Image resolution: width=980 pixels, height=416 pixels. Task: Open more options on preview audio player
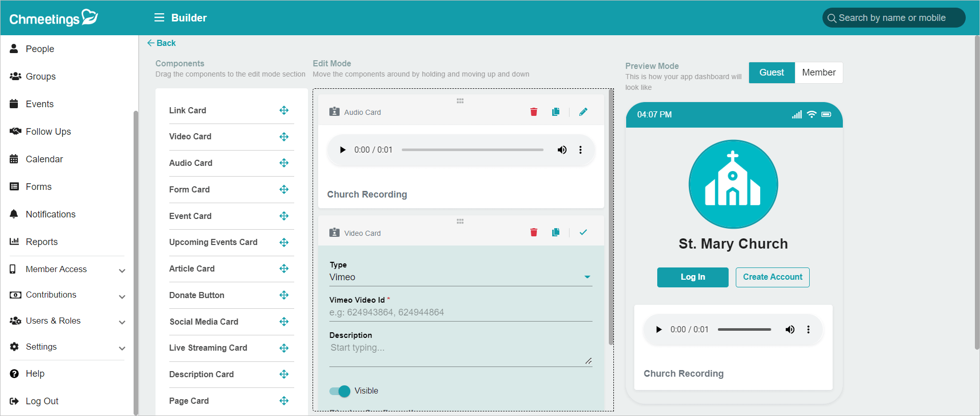click(x=808, y=330)
